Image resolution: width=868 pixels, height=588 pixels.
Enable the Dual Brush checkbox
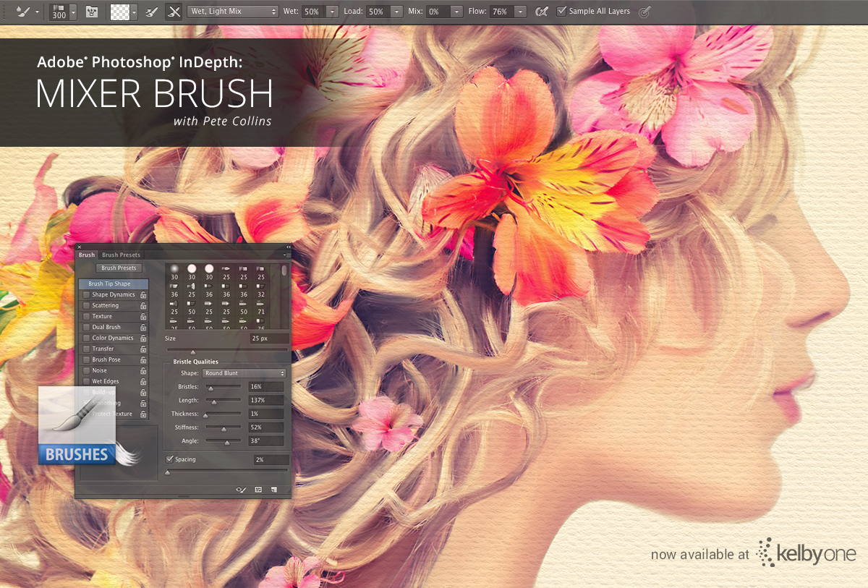click(x=87, y=328)
